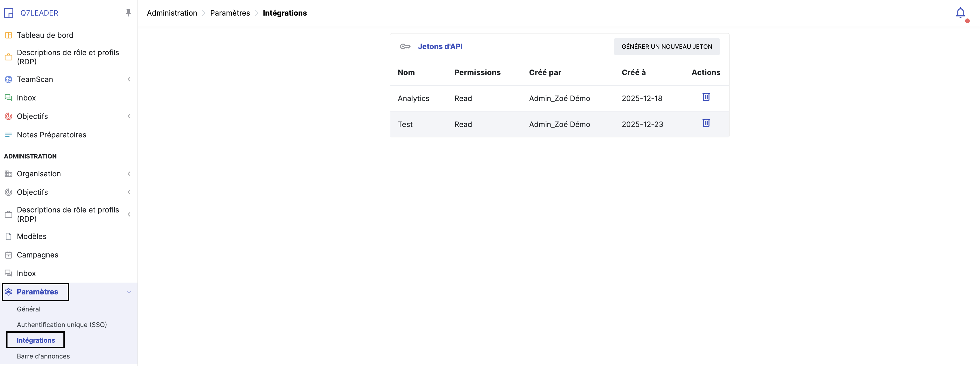Image resolution: width=980 pixels, height=366 pixels.
Task: Open Barre d'annonces settings
Action: pos(43,356)
